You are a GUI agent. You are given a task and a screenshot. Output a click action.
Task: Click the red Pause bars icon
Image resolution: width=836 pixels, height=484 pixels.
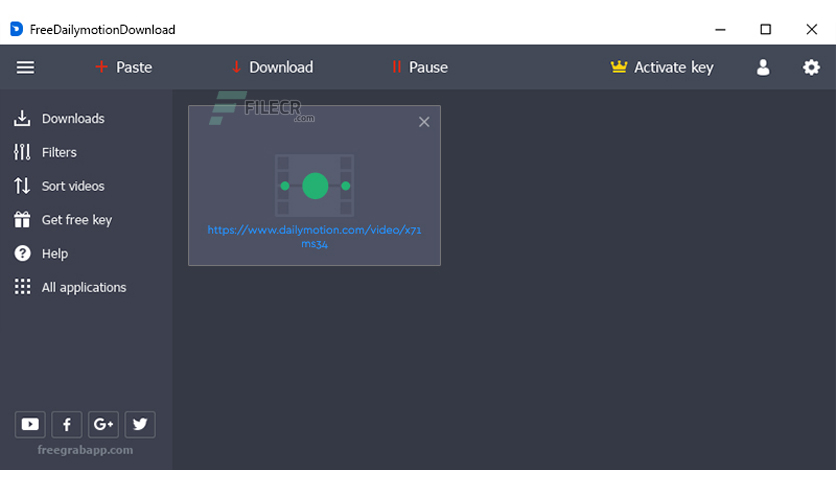pyautogui.click(x=396, y=67)
